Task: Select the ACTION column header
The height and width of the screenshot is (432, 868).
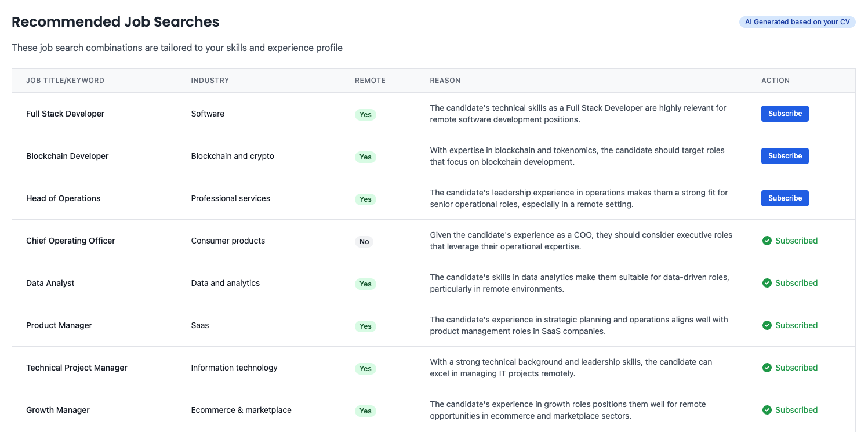Action: click(x=775, y=80)
